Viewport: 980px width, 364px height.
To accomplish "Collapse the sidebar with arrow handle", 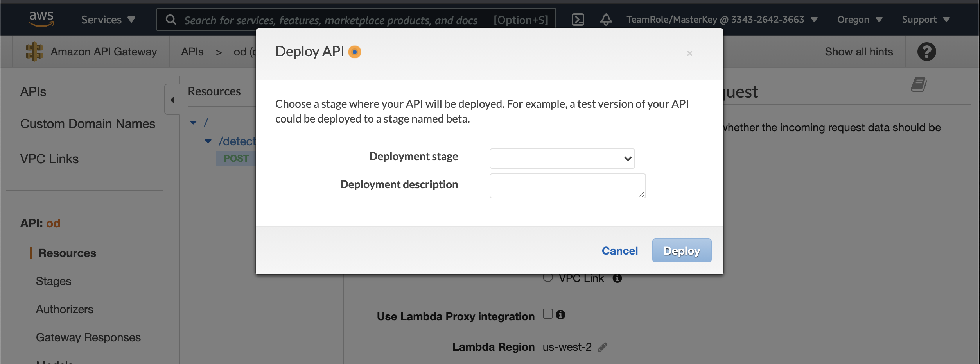I will click(172, 100).
